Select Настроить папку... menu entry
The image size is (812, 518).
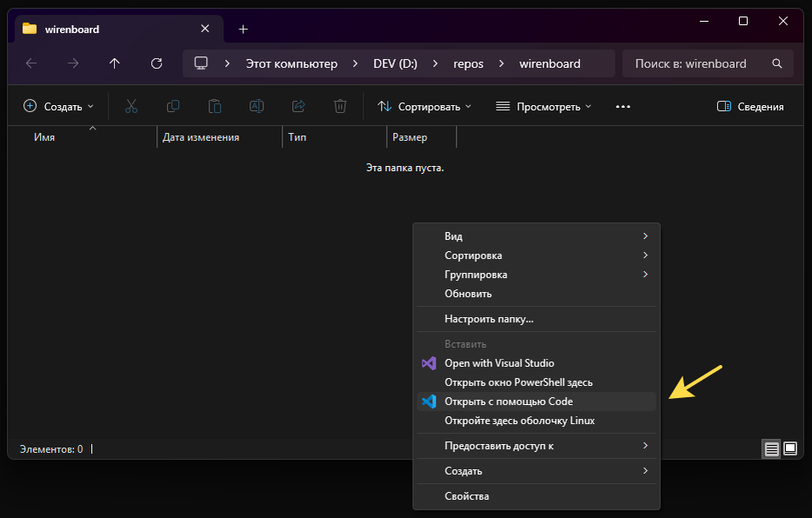[536, 319]
